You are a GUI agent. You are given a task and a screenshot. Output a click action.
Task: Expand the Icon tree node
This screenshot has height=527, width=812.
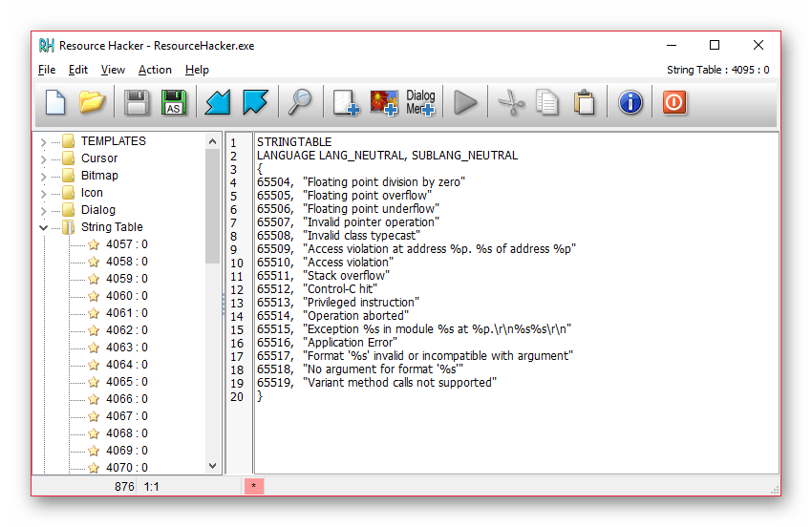click(x=44, y=194)
